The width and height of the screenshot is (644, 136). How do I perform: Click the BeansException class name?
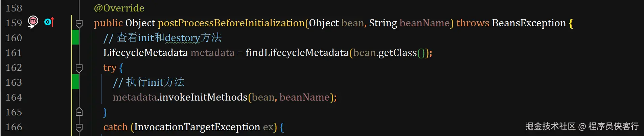pos(529,23)
